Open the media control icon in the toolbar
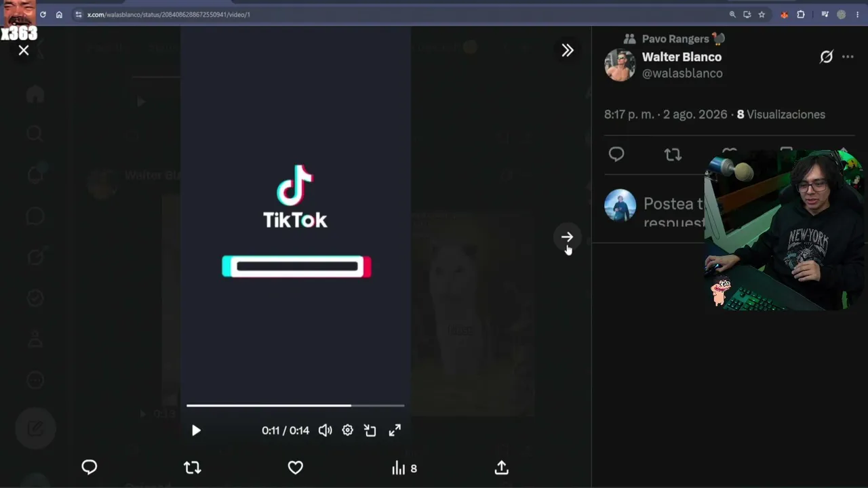Image resolution: width=868 pixels, height=488 pixels. 825,14
